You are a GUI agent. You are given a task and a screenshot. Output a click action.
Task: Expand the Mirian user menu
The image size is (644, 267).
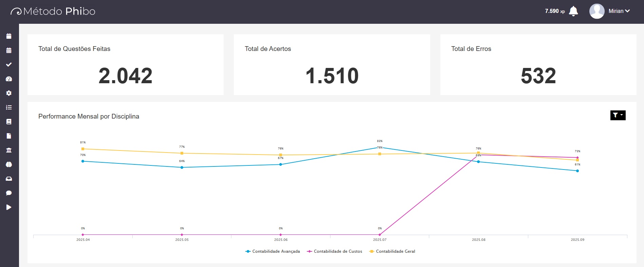coord(619,11)
